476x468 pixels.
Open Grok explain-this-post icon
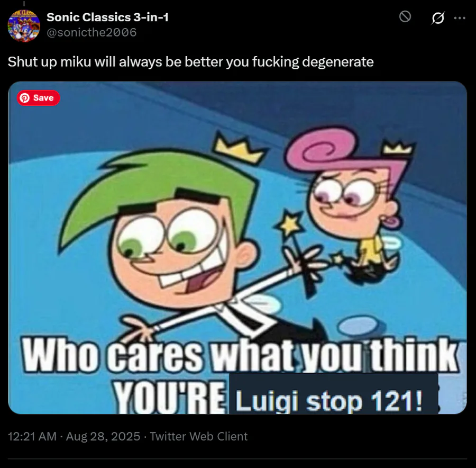(438, 17)
